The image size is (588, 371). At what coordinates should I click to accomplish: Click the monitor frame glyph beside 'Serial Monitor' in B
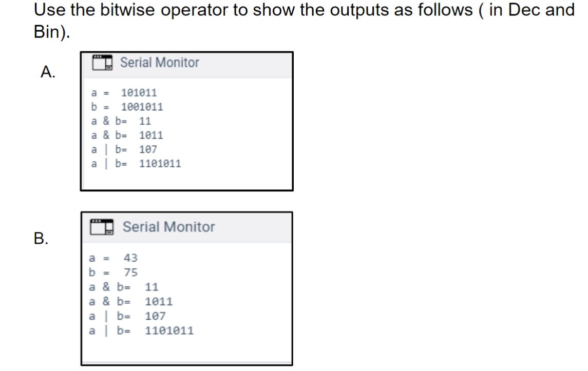pyautogui.click(x=102, y=227)
